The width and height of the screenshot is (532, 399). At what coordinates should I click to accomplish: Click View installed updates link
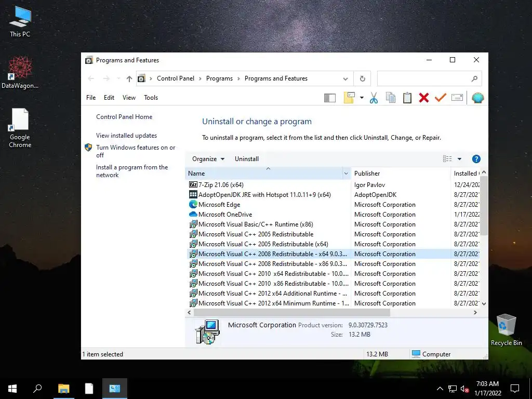tap(127, 136)
